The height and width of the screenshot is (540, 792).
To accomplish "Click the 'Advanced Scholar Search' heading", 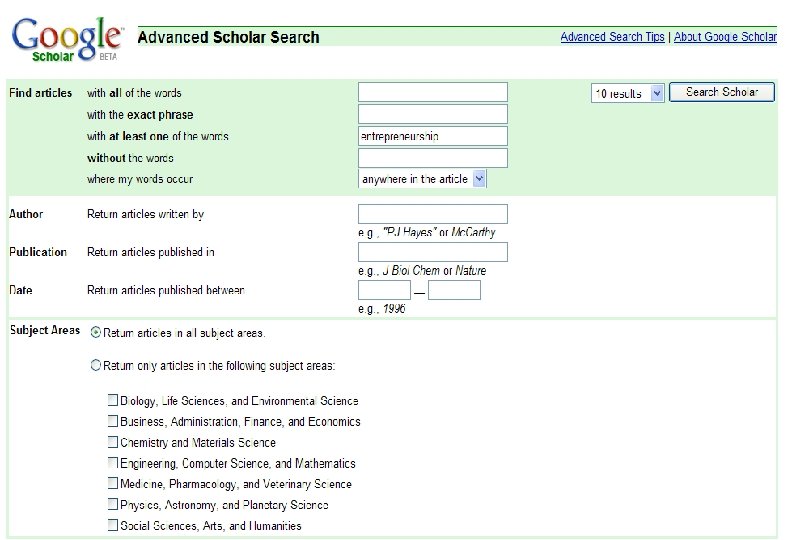I will coord(228,37).
